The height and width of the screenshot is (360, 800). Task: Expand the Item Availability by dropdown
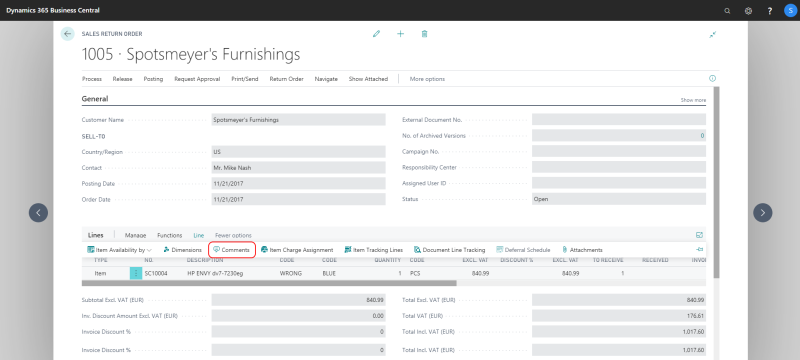coord(119,250)
